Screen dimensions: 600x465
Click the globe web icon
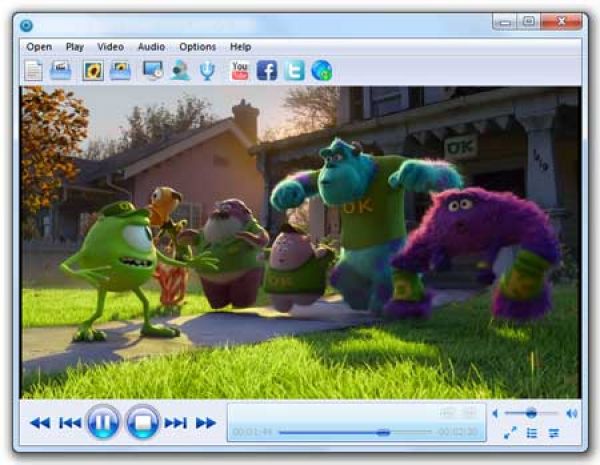pos(322,70)
